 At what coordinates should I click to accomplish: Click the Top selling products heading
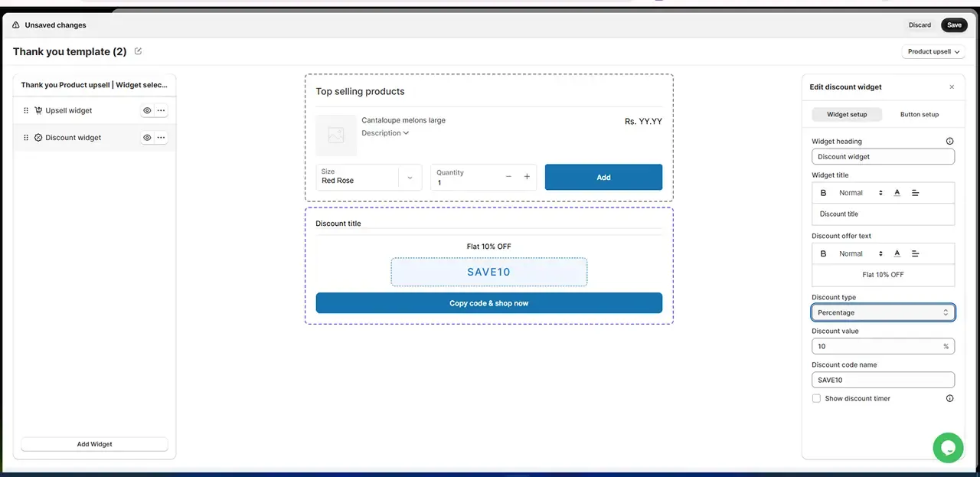coord(360,91)
